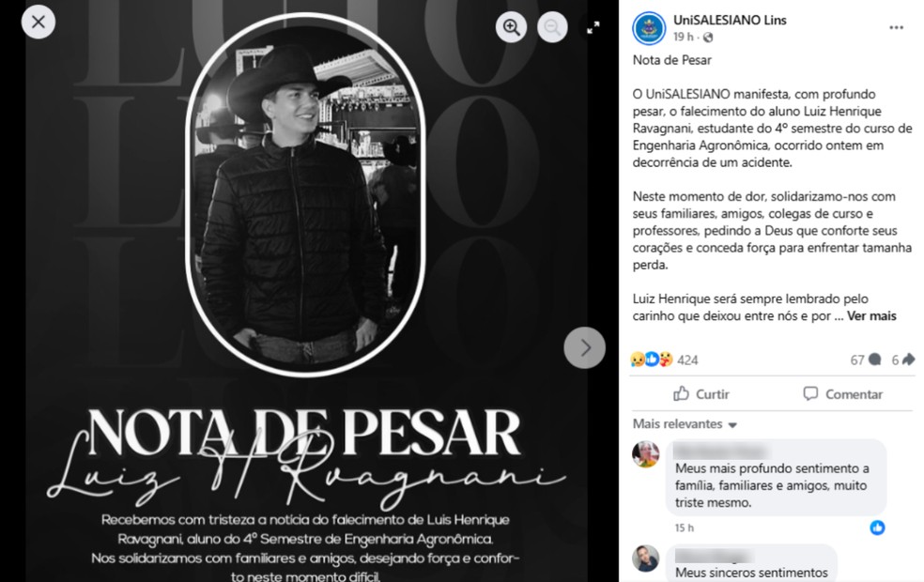Open the Mais relevantes sort dropdown
This screenshot has height=582, width=924.
[685, 424]
